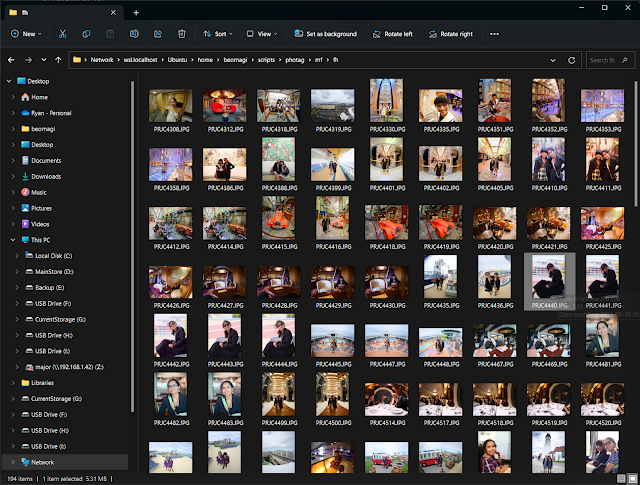Image resolution: width=640 pixels, height=485 pixels.
Task: Close the fh tab
Action: click(113, 13)
